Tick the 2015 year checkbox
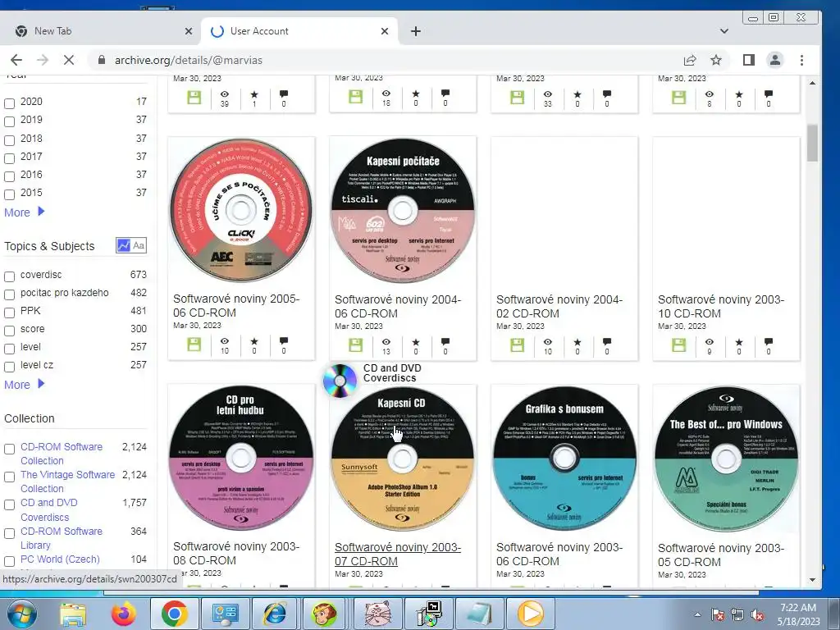 coord(10,194)
